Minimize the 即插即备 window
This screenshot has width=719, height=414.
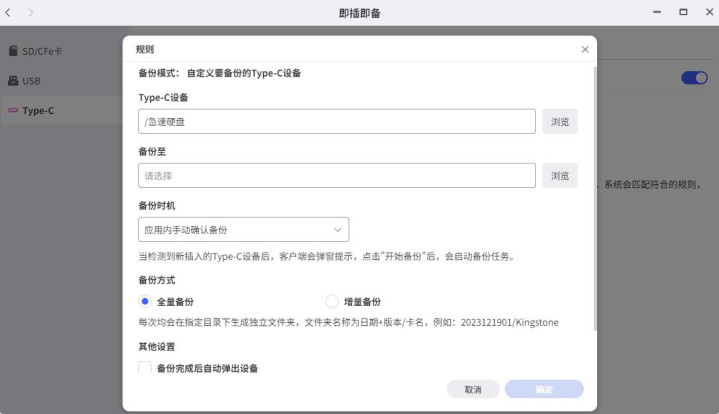(656, 13)
